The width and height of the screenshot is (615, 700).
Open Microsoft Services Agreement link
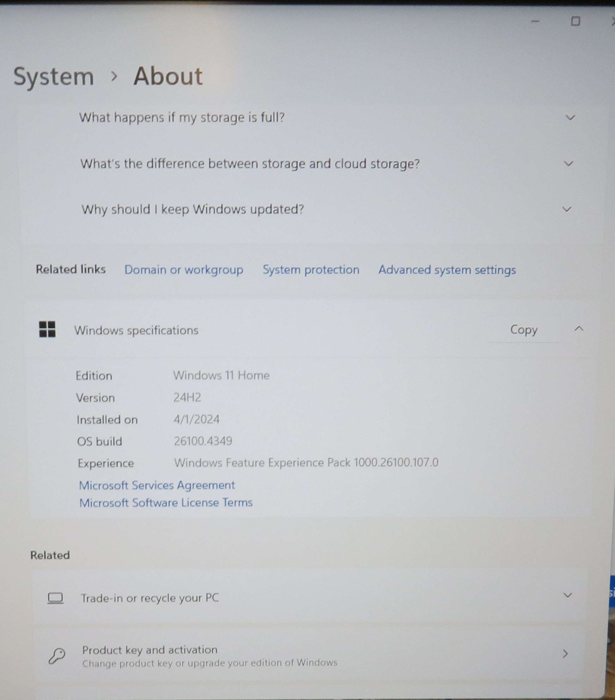157,485
